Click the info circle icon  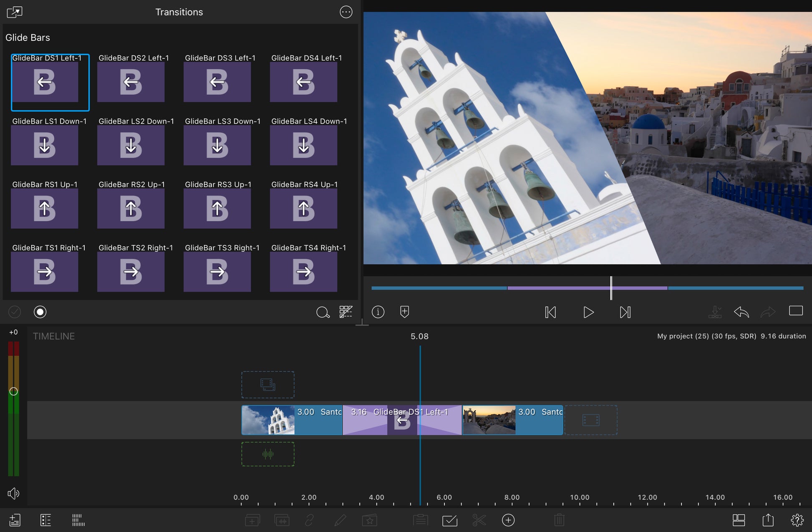378,312
